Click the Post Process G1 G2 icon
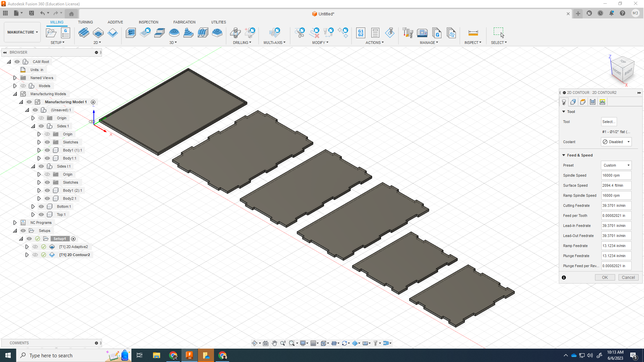 (x=361, y=33)
